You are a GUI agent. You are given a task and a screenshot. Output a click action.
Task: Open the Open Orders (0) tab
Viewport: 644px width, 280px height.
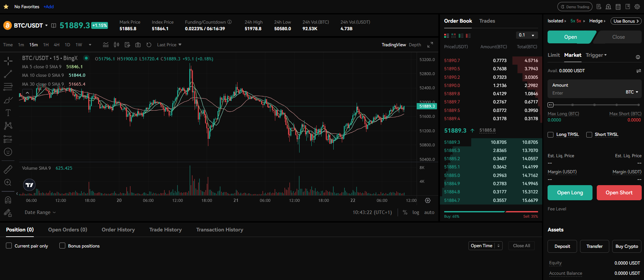point(68,229)
